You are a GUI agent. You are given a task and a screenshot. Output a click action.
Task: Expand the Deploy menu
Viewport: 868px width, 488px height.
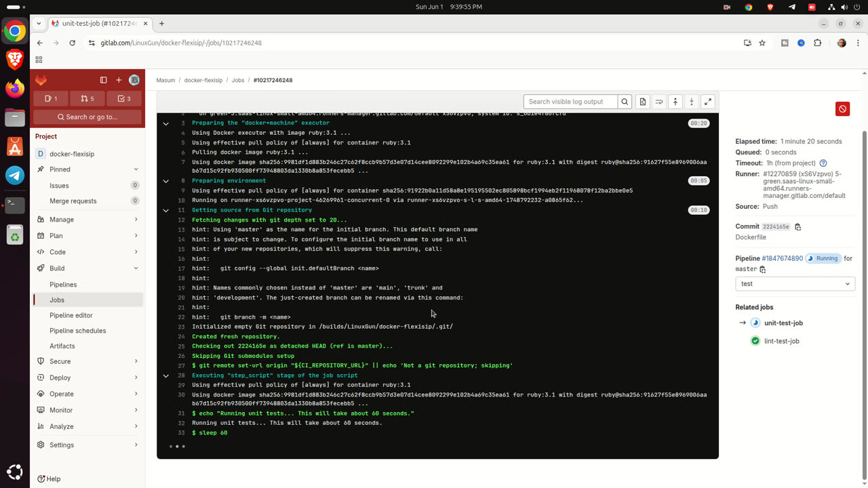click(x=87, y=378)
